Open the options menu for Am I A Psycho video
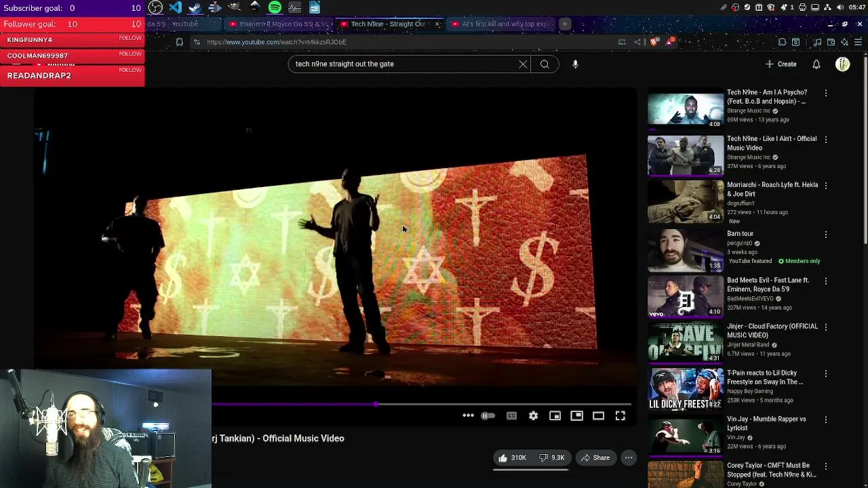The width and height of the screenshot is (868, 488). 825,93
